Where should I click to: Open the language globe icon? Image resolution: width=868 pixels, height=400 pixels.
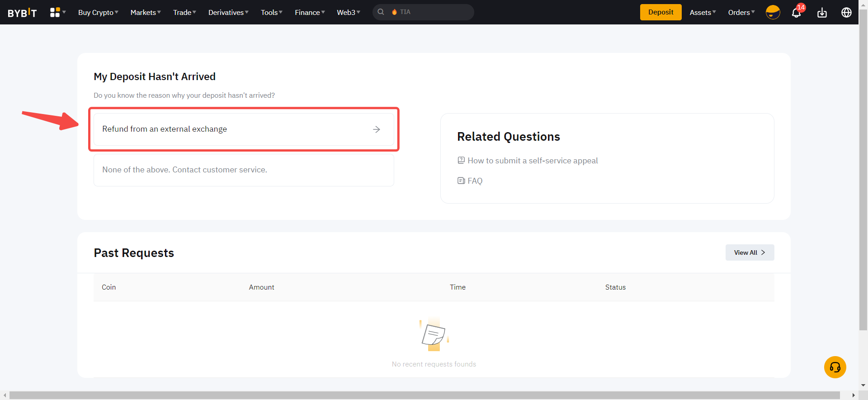pyautogui.click(x=846, y=13)
